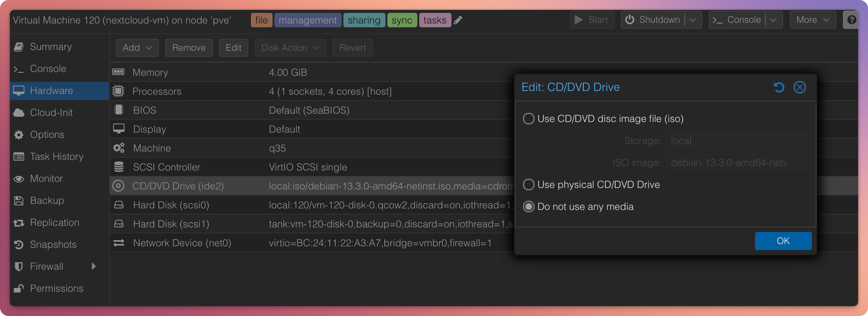Image resolution: width=868 pixels, height=316 pixels.
Task: Select Use physical CD/DVD Drive option
Action: coord(528,185)
